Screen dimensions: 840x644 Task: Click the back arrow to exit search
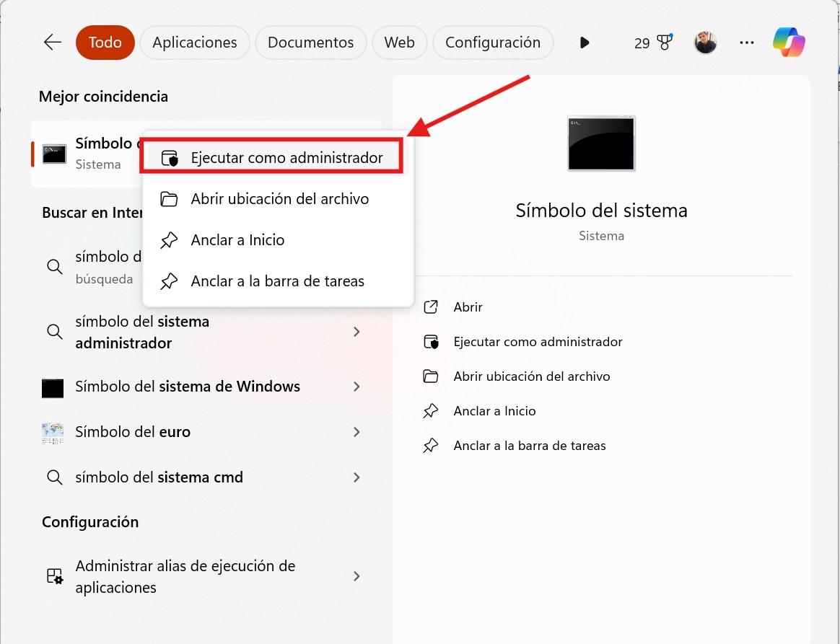coord(51,42)
